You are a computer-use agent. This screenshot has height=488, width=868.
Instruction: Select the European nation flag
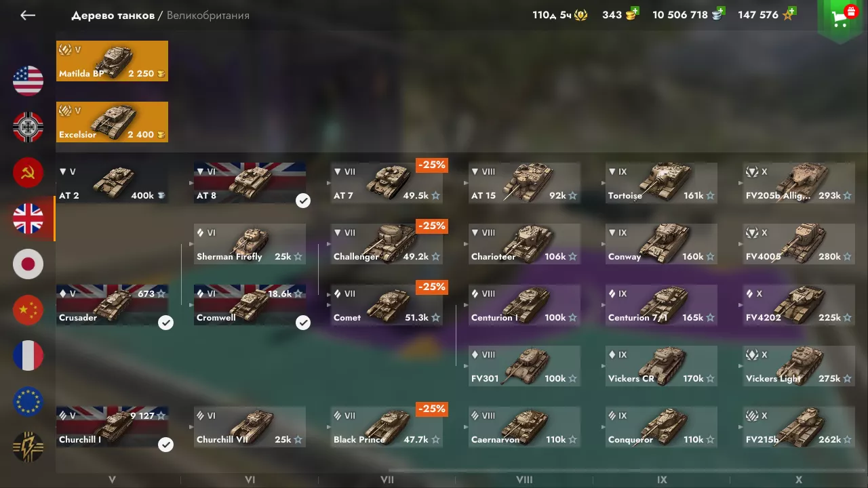(28, 401)
